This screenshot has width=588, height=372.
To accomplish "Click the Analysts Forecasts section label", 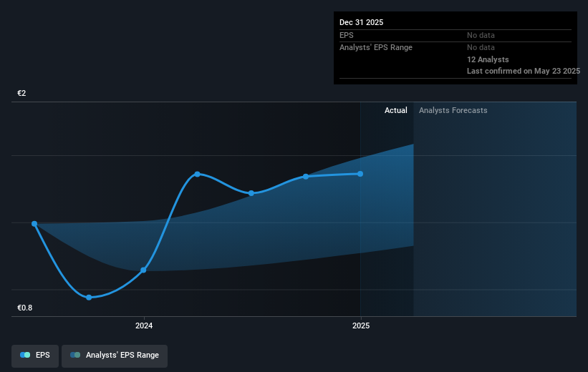I will [x=453, y=110].
